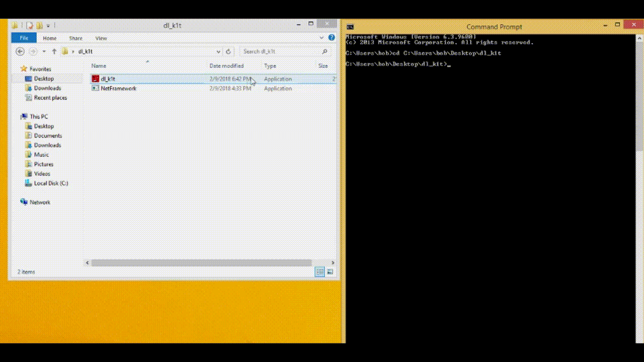
Task: Open the File ribbon tab
Action: pos(24,38)
